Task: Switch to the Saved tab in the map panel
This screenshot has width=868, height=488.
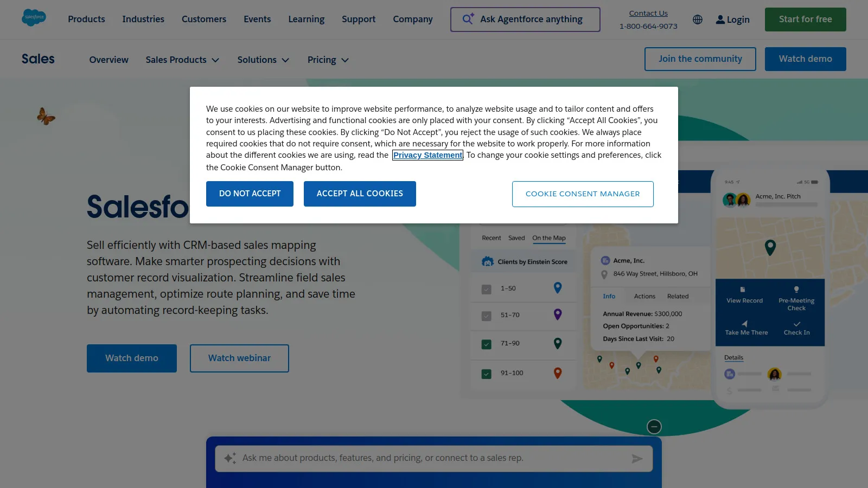Action: [x=516, y=237]
